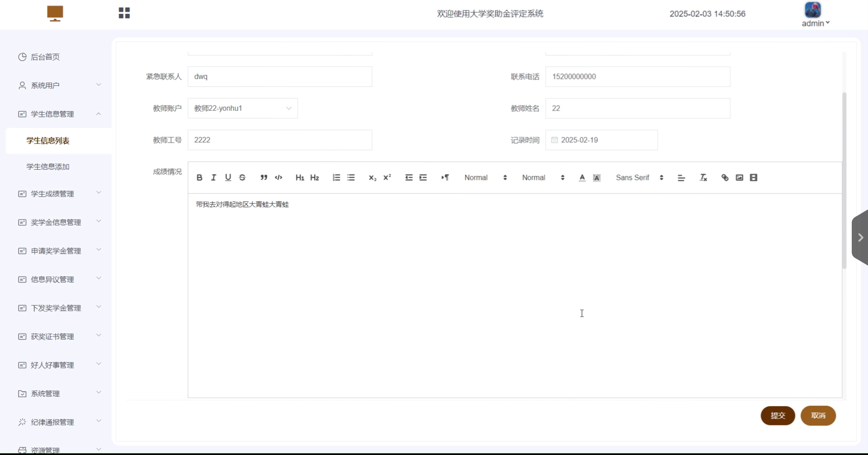868x455 pixels.
Task: Insert a blockquote in the editor
Action: click(x=264, y=177)
